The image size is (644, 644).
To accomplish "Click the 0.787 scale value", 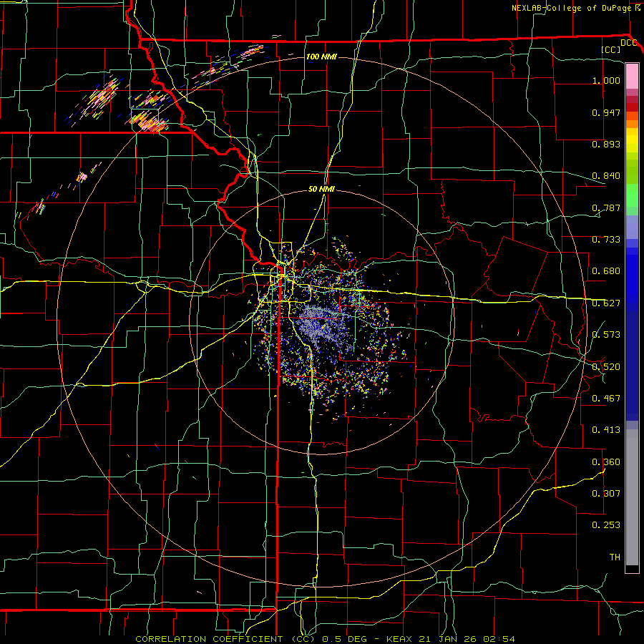I will click(606, 208).
